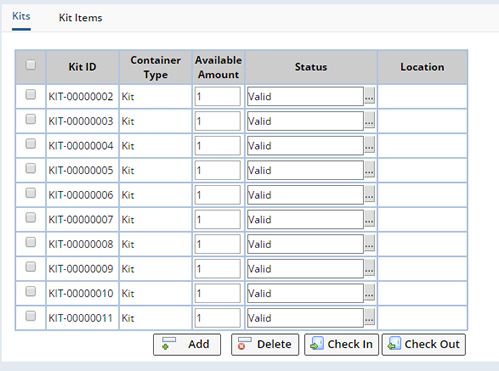Image resolution: width=499 pixels, height=371 pixels.
Task: Switch to the Kit Items tab
Action: 80,18
